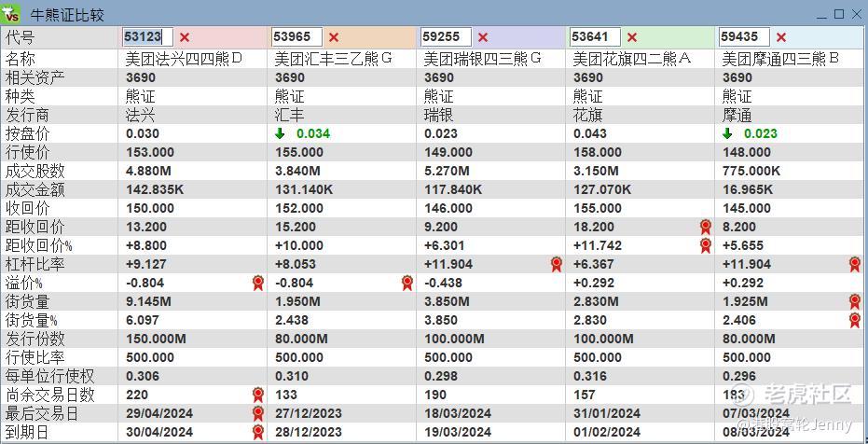Click entitlement value 0.316
Screen dimensions: 868x444
(590, 376)
